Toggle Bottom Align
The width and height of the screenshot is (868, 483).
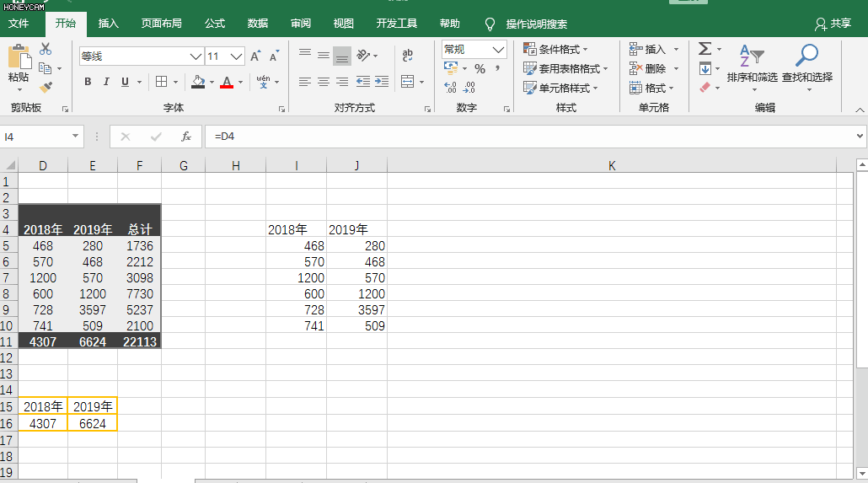coord(342,56)
